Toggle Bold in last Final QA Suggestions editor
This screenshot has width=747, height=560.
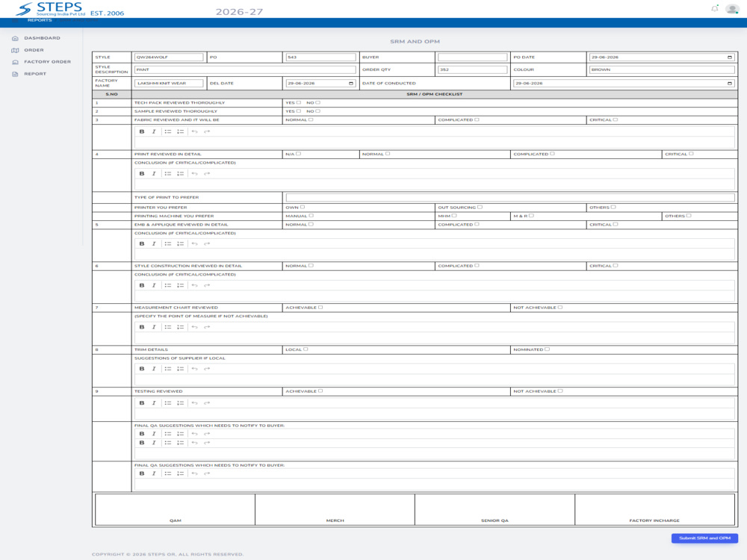pos(141,473)
